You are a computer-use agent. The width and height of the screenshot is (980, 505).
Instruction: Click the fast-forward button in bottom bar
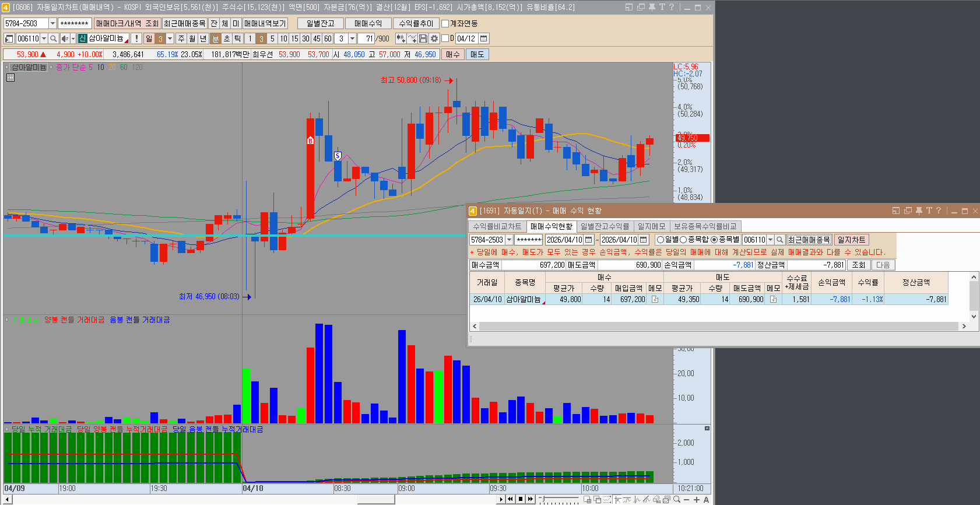tap(531, 499)
